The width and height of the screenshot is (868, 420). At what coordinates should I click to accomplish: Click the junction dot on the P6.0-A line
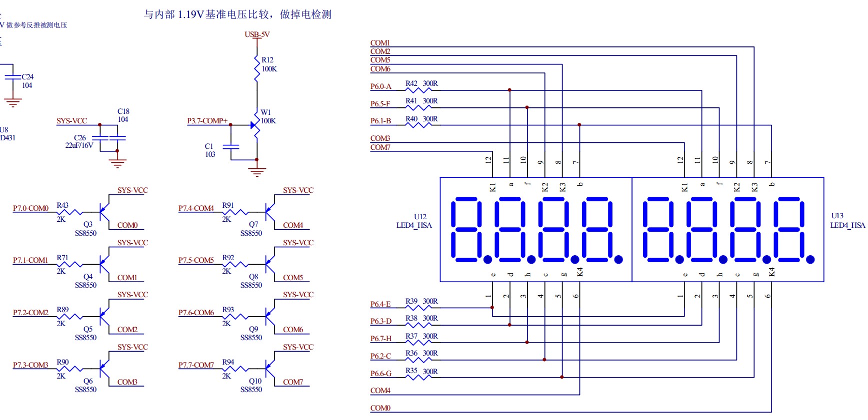coord(509,90)
